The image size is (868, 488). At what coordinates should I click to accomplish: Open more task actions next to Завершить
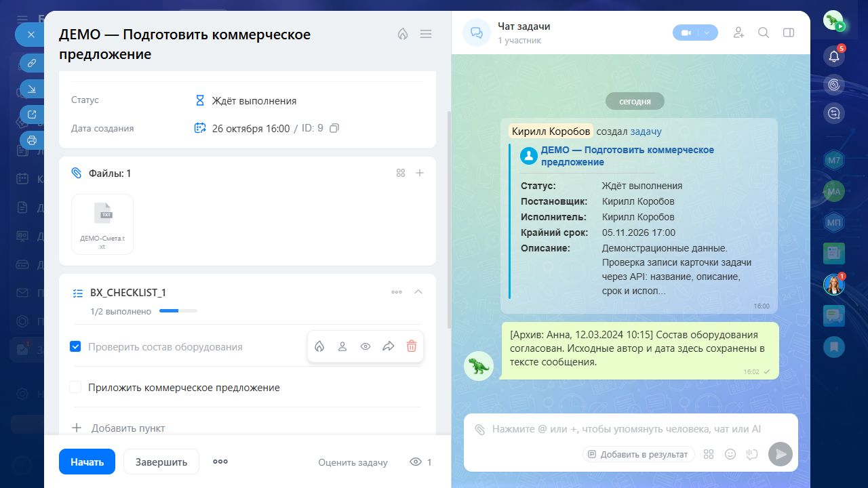pos(220,462)
